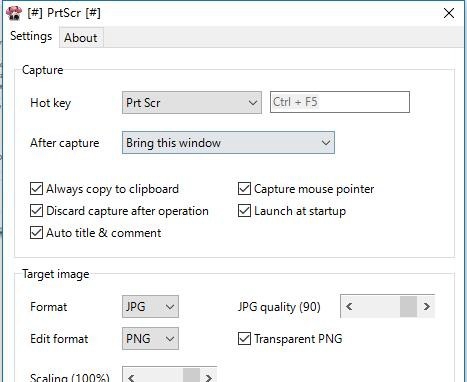Switch to the About tab

point(81,38)
